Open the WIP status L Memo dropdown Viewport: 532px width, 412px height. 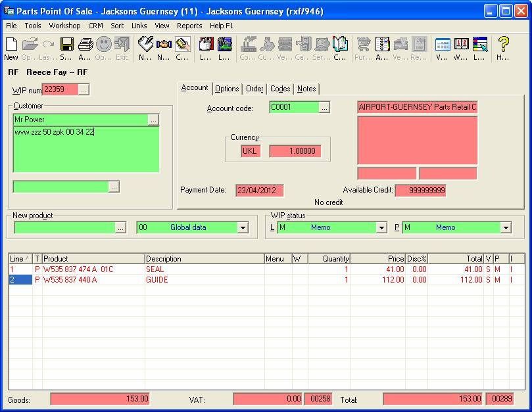pyautogui.click(x=381, y=227)
